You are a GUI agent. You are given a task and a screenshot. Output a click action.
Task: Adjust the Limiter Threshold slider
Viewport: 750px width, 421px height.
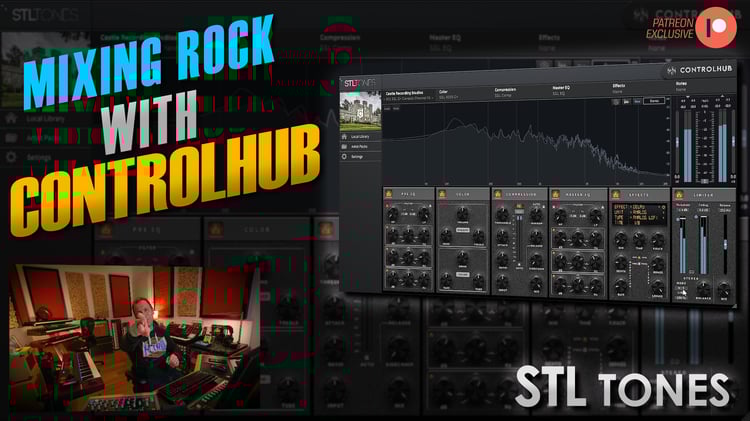pyautogui.click(x=683, y=245)
